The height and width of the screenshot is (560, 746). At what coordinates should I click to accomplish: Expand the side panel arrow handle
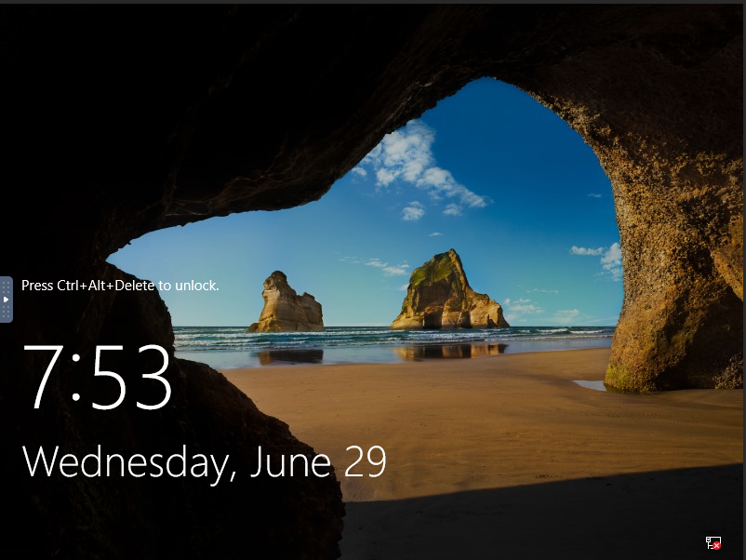coord(6,300)
